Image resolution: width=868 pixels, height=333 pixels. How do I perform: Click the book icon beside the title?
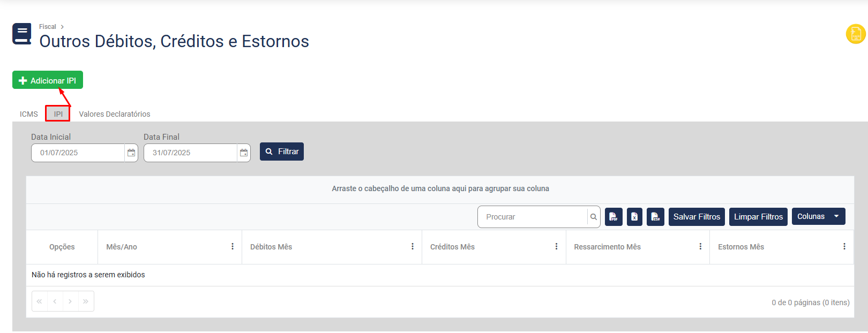[x=22, y=34]
